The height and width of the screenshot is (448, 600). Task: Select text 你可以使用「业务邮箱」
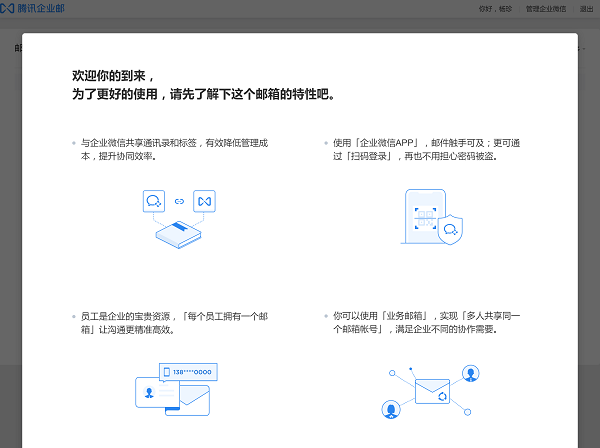[x=381, y=316]
